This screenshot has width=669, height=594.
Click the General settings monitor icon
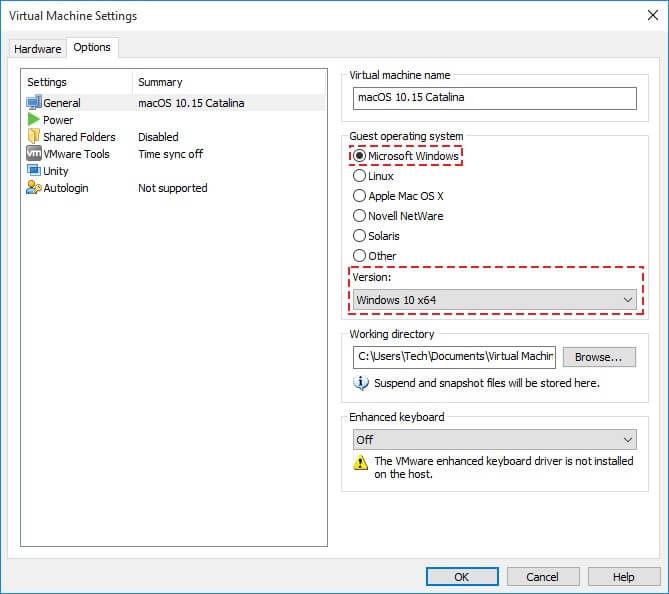point(34,103)
